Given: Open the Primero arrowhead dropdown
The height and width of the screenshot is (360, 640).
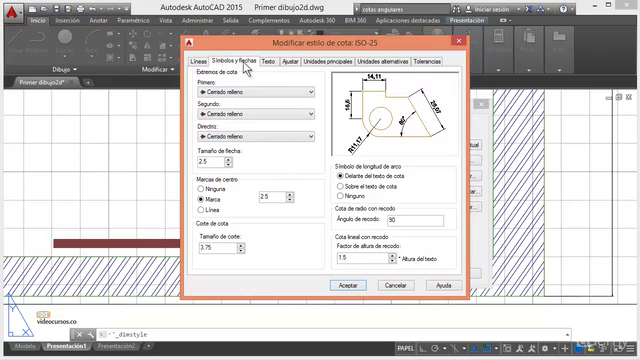Looking at the screenshot, I should (256, 92).
